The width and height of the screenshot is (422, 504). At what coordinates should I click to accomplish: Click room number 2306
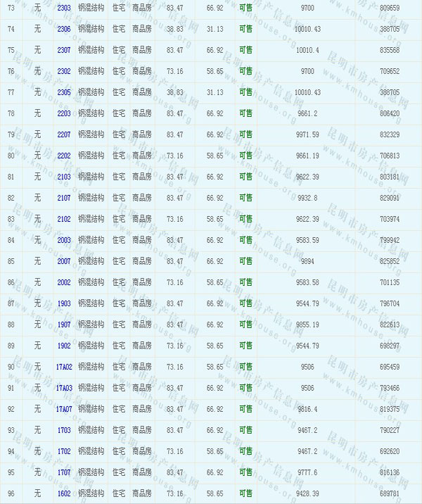pyautogui.click(x=64, y=29)
